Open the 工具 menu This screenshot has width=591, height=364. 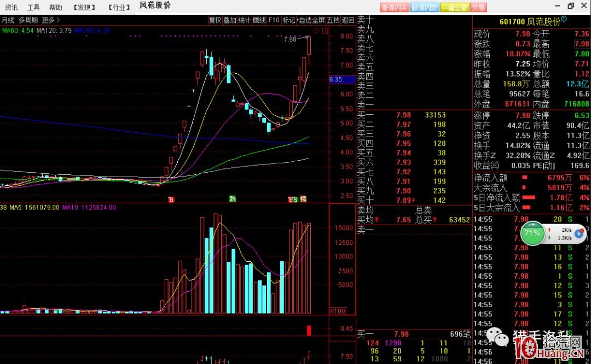pos(33,7)
